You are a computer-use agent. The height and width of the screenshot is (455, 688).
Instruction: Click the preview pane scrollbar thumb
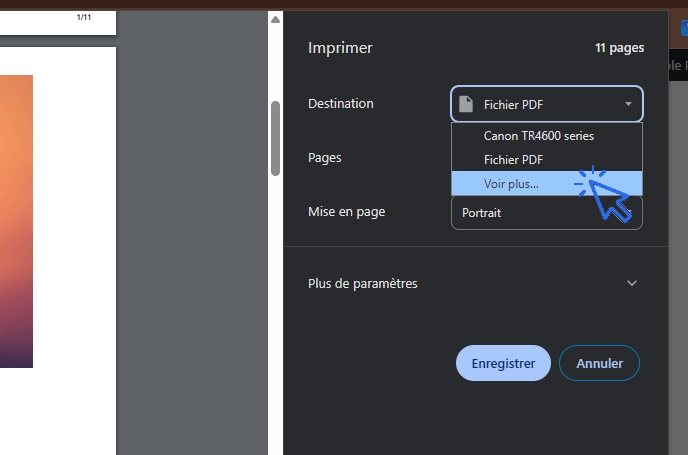(275, 138)
